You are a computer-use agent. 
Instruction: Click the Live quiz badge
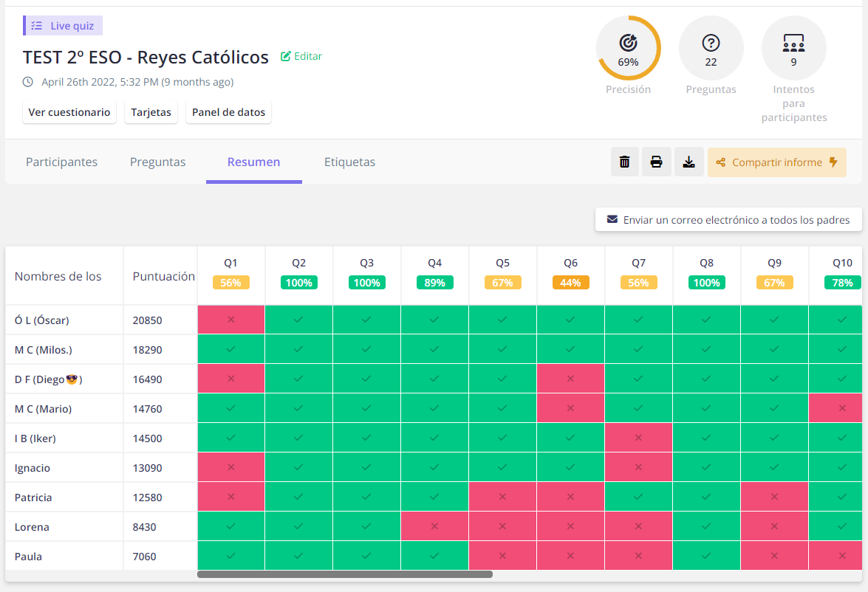[63, 25]
